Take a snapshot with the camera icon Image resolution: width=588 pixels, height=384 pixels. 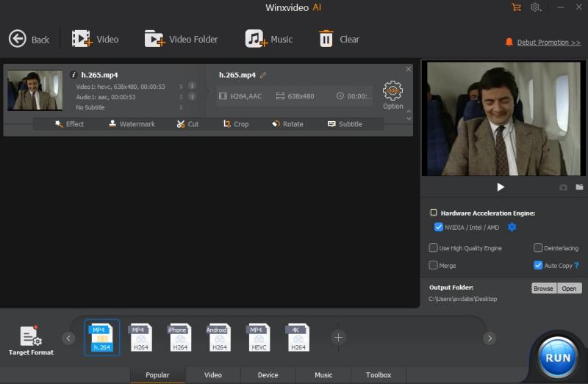(x=563, y=187)
